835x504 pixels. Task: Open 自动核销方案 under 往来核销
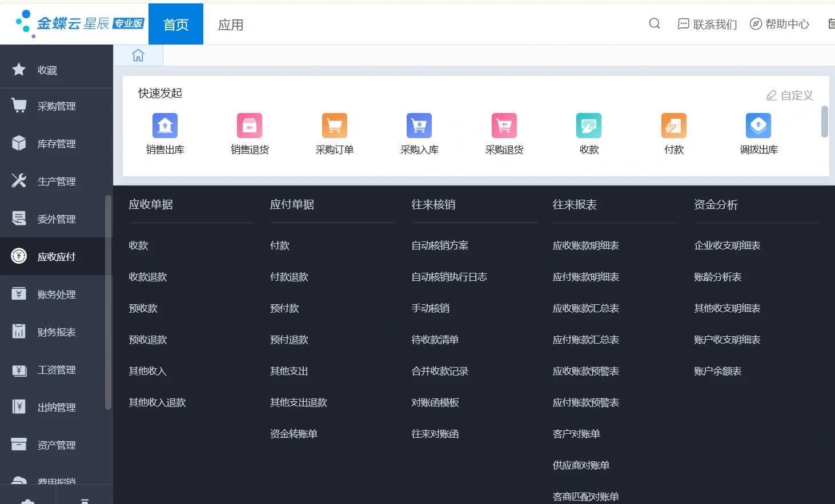coord(440,245)
